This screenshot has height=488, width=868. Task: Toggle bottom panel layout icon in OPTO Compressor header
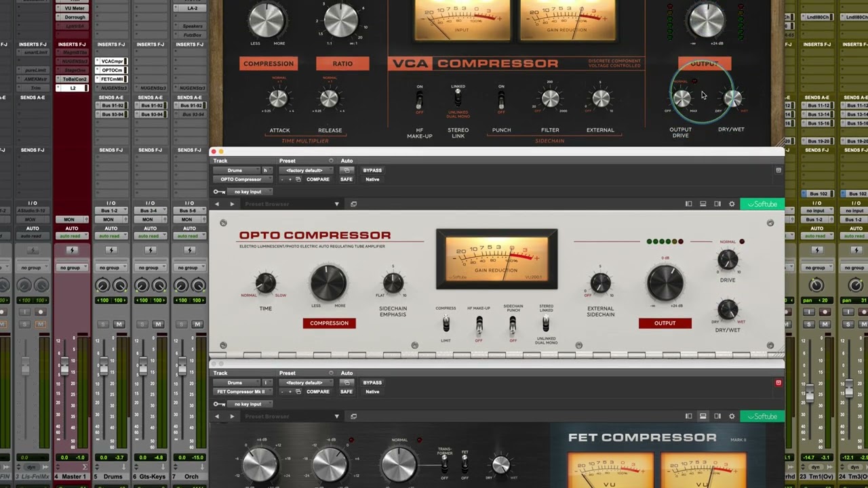point(703,204)
